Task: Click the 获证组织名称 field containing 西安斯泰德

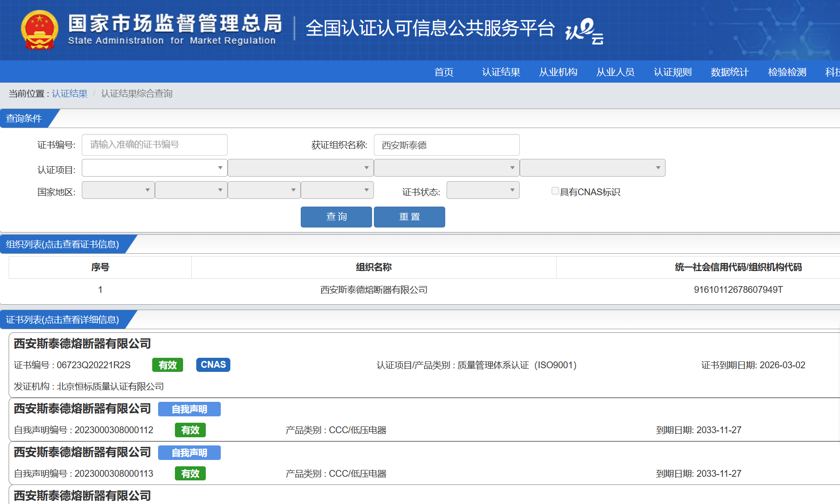Action: tap(447, 145)
